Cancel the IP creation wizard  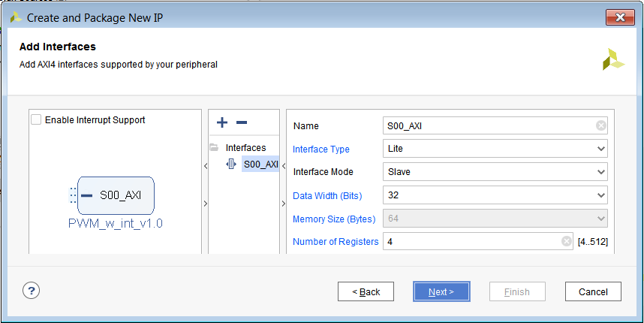[592, 291]
